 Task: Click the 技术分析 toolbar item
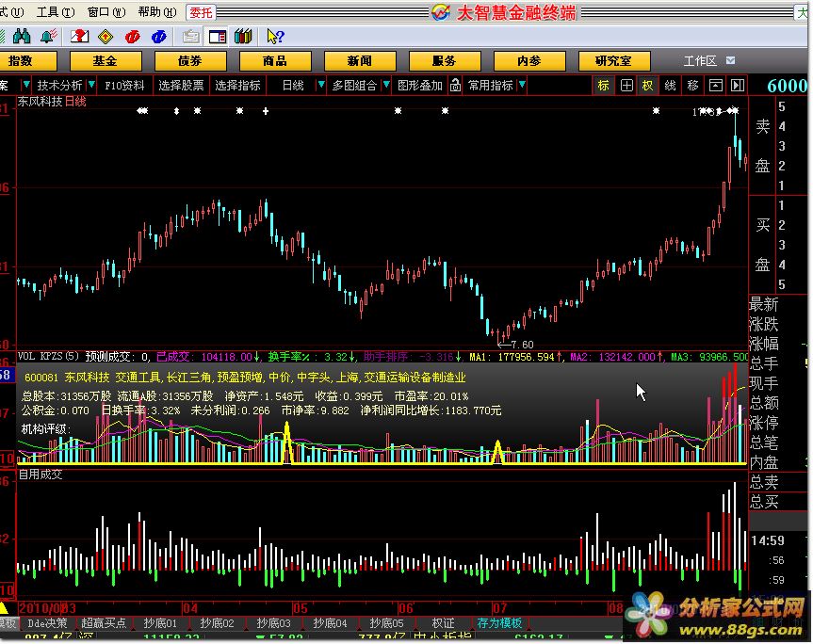59,86
